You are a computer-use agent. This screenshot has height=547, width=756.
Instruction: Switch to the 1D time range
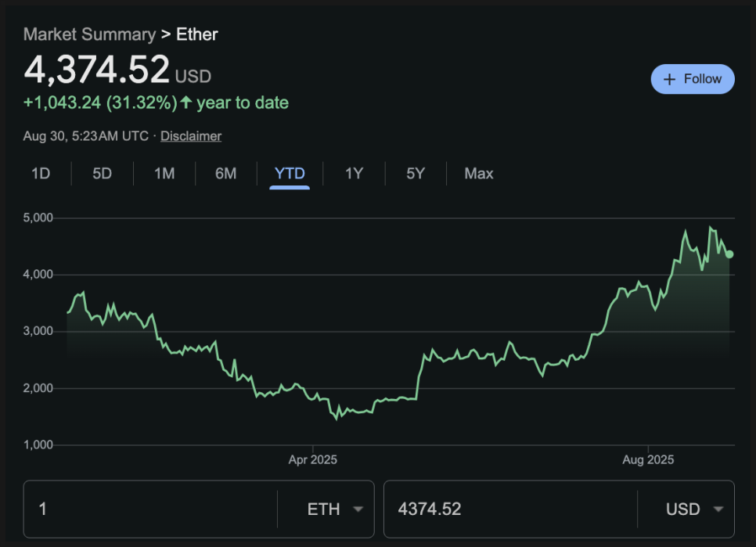click(x=41, y=174)
